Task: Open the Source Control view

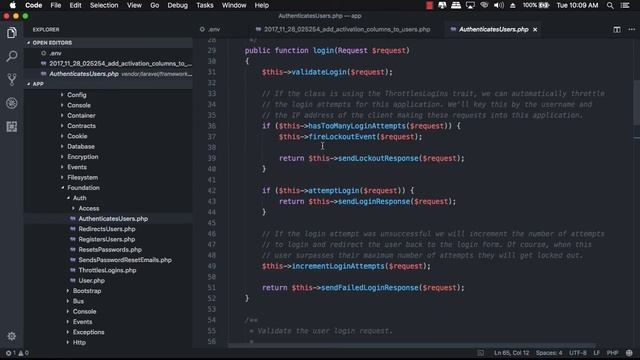Action: coord(11,79)
